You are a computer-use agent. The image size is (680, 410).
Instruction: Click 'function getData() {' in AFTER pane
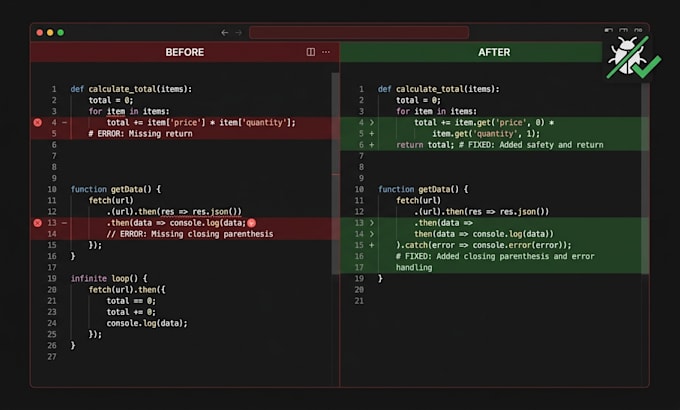tap(423, 190)
